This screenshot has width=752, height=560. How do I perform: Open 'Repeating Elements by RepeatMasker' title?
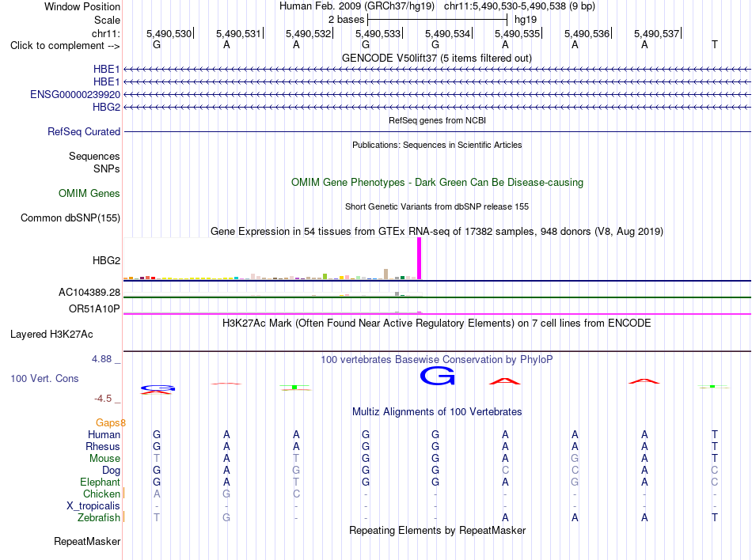[437, 531]
